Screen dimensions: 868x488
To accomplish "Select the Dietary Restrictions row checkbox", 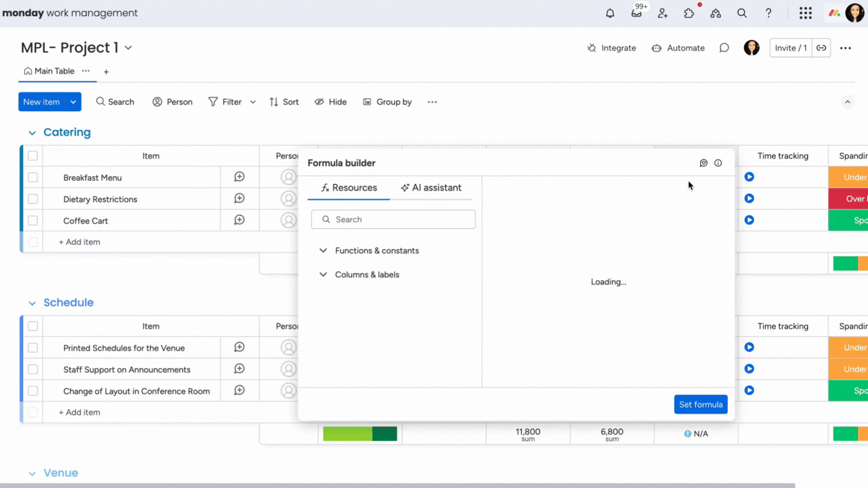I will click(x=33, y=199).
